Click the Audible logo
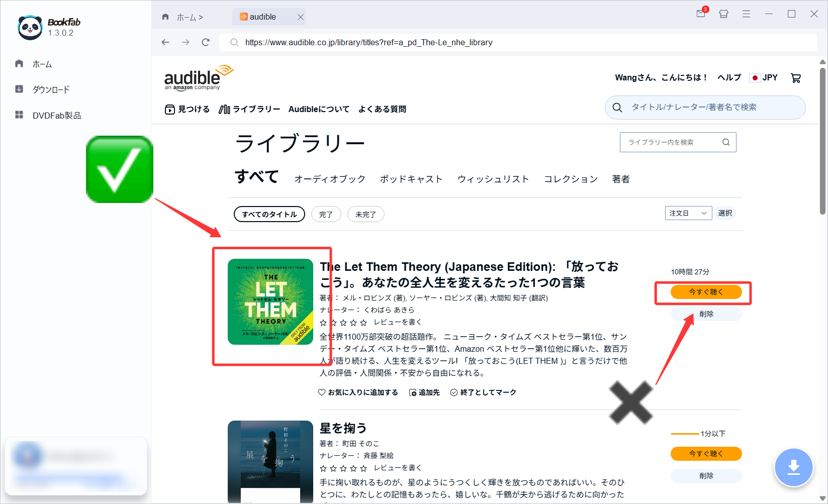The width and height of the screenshot is (828, 504). tap(199, 77)
